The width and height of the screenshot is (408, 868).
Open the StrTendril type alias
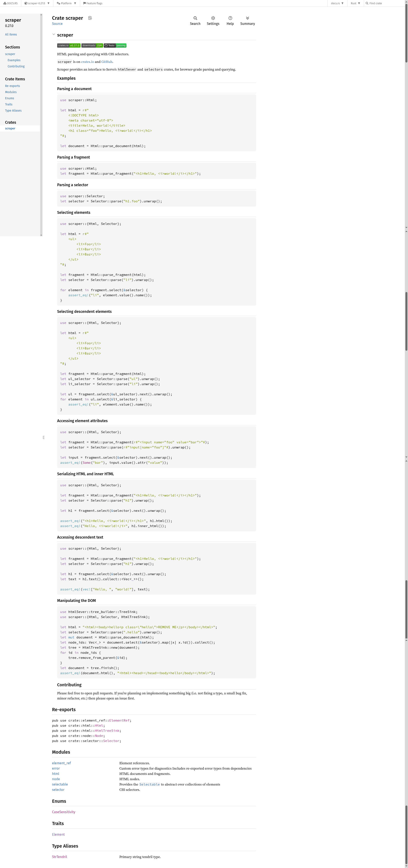pos(60,857)
